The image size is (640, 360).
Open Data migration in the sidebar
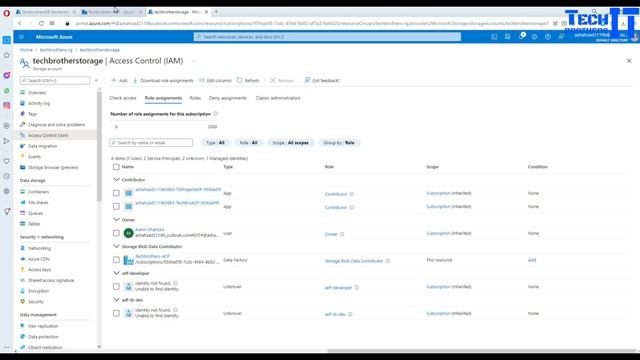42,146
